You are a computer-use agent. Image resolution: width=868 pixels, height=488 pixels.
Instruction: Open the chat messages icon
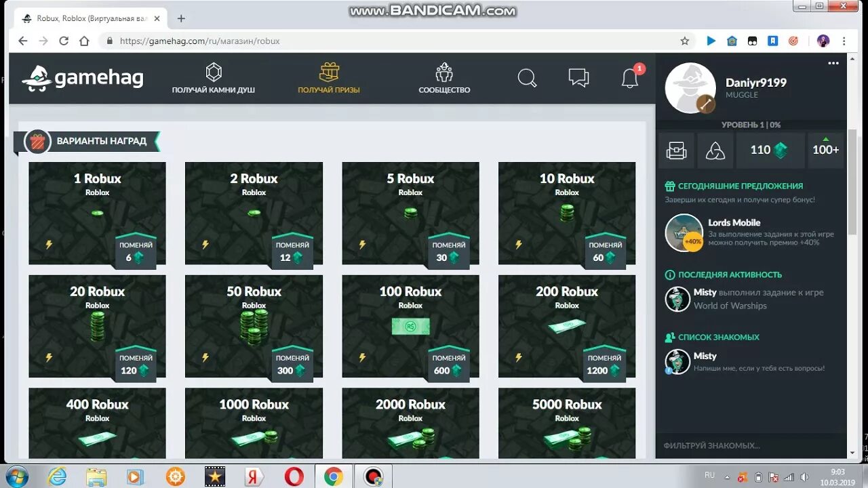click(x=578, y=78)
